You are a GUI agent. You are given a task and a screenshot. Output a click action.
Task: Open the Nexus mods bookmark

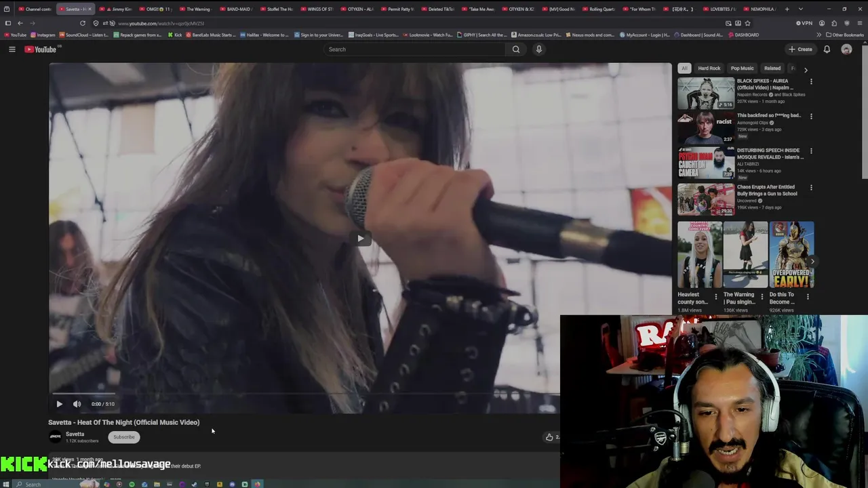590,35
